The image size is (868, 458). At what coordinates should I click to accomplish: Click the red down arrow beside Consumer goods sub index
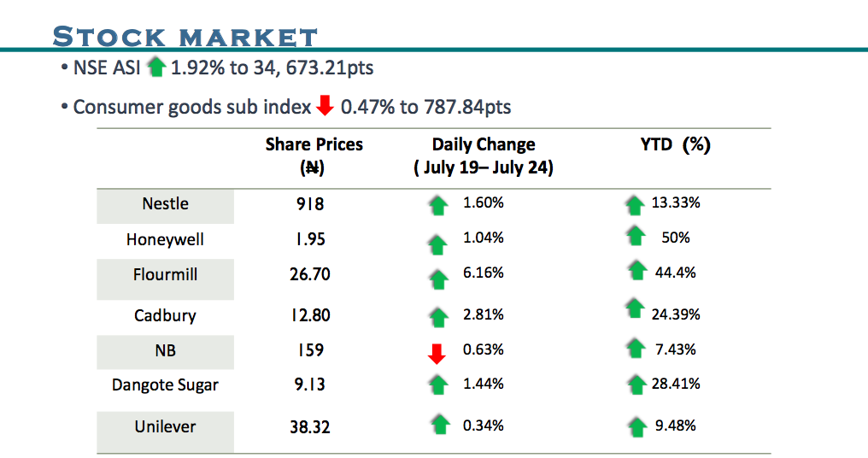tap(325, 106)
